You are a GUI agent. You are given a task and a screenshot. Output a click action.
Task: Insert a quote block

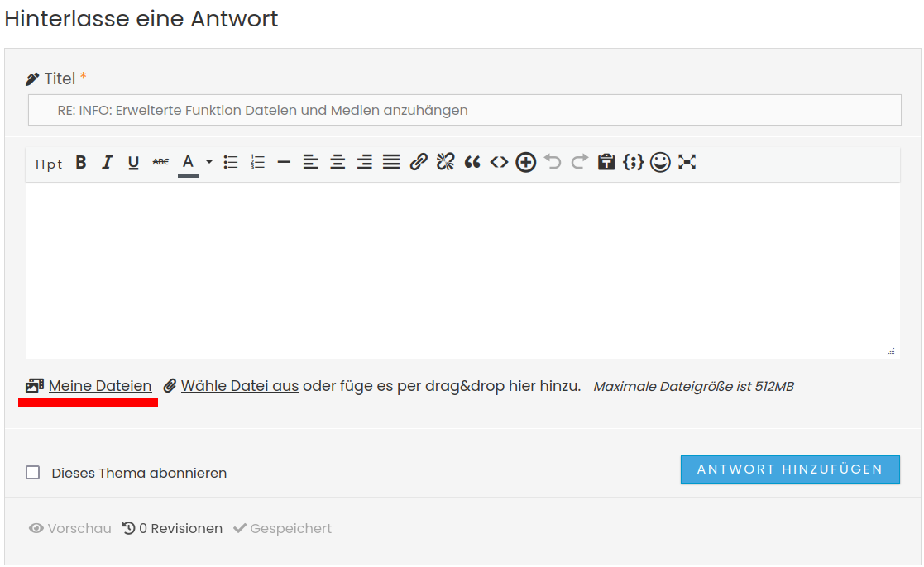[x=472, y=163]
